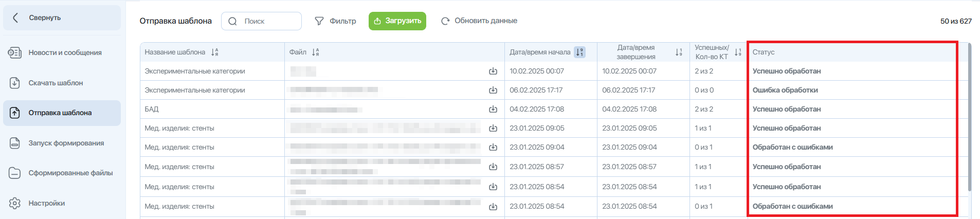Select Отправка шаблона in sidebar

(x=62, y=113)
